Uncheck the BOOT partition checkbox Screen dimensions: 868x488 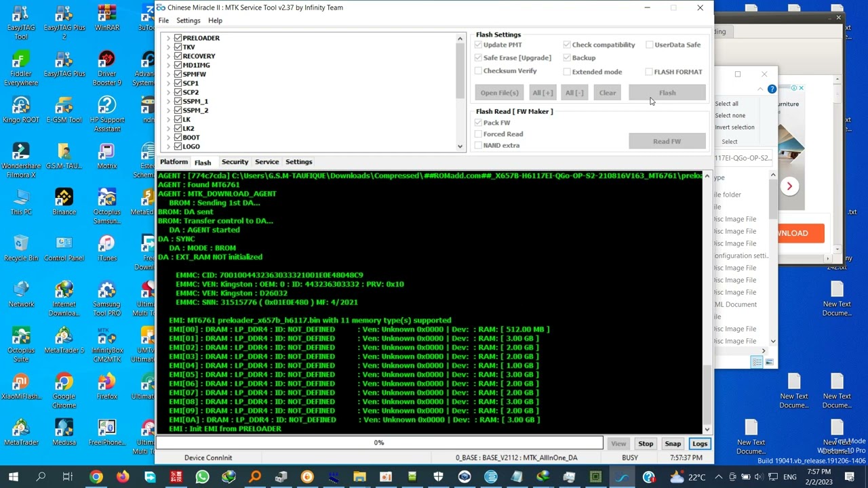(x=178, y=138)
